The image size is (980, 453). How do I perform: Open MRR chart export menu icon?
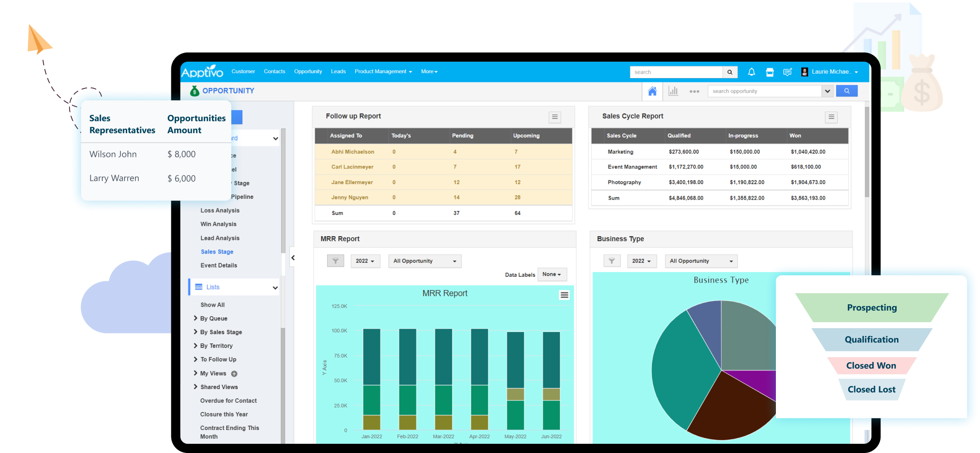click(x=564, y=295)
